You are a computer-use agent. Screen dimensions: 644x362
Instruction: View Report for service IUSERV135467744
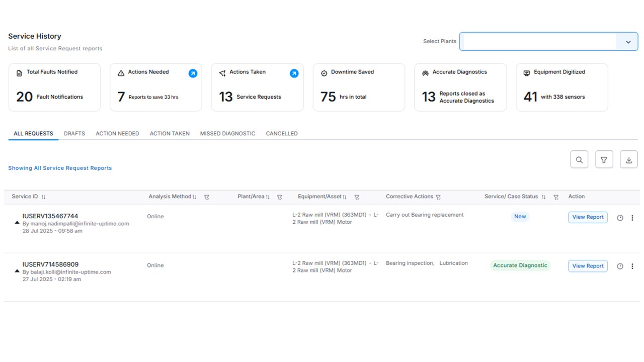588,217
